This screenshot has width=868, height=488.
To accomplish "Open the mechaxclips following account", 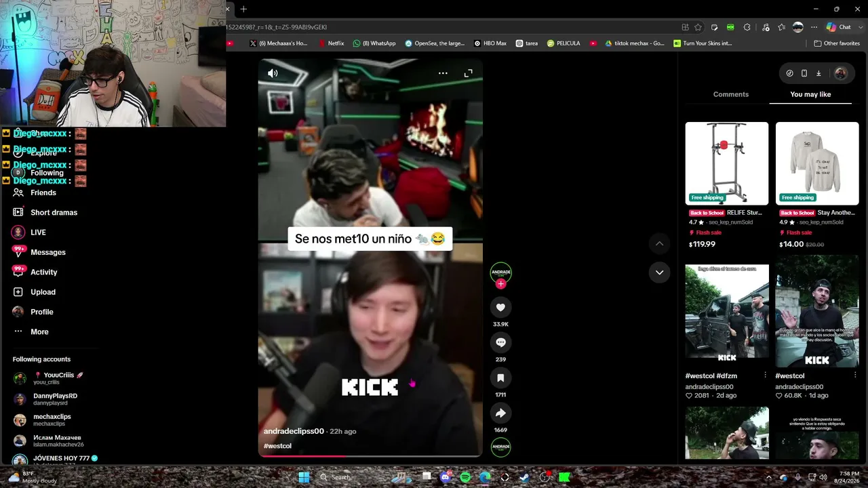I will coord(43,420).
